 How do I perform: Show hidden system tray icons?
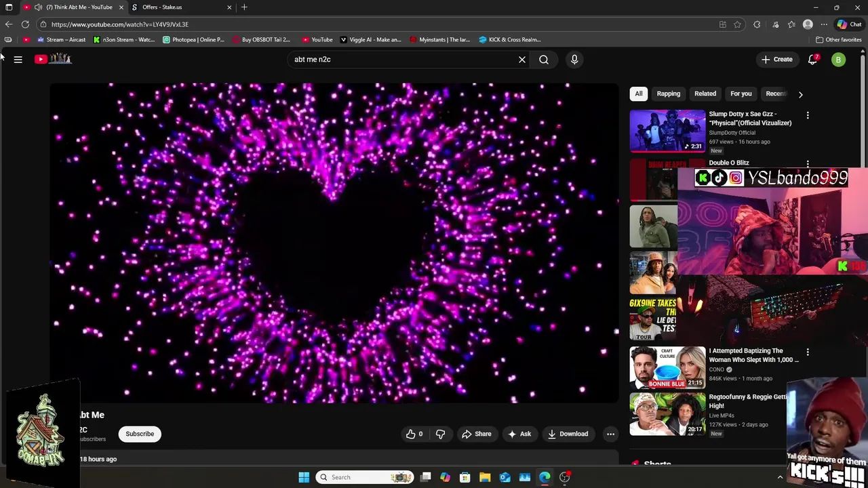780,477
